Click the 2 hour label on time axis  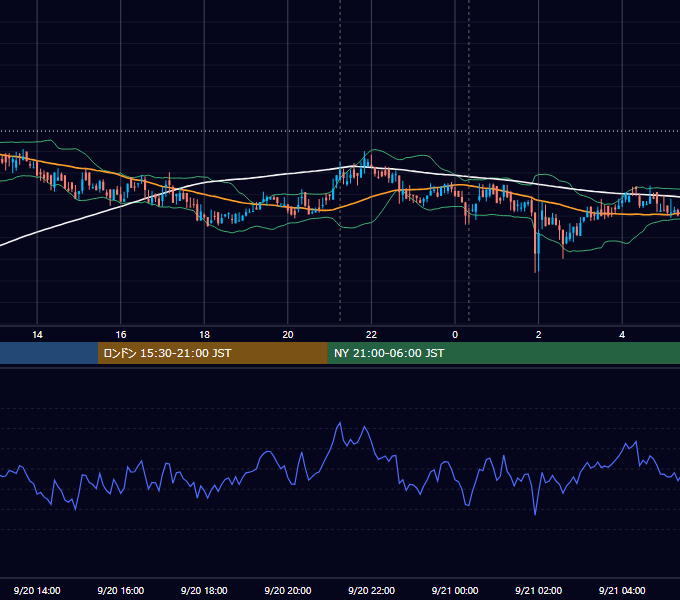click(x=539, y=335)
